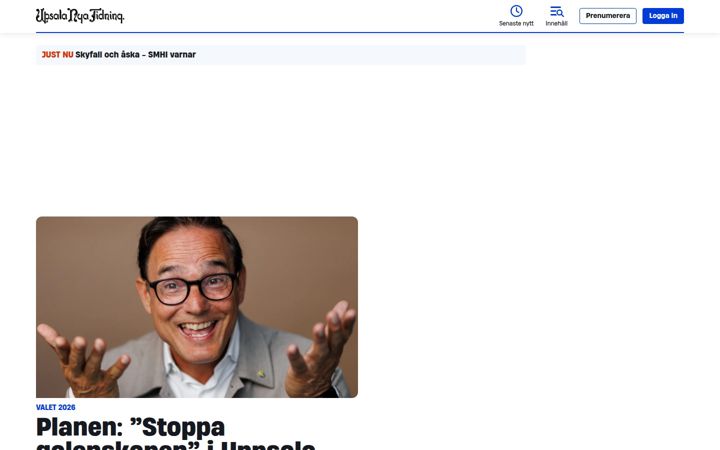Click the VALET 2026 category label
Screen dimensions: 720x450
[x=56, y=407]
